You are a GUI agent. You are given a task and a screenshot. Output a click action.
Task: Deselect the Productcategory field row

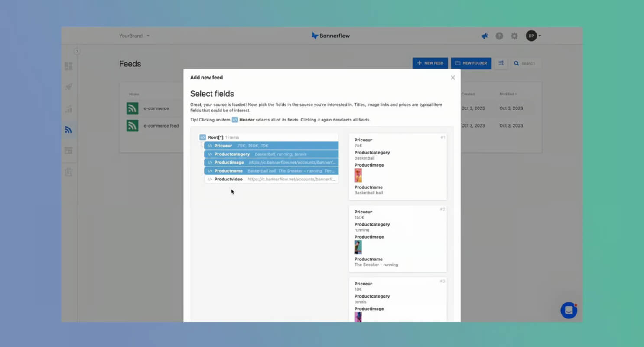(271, 154)
